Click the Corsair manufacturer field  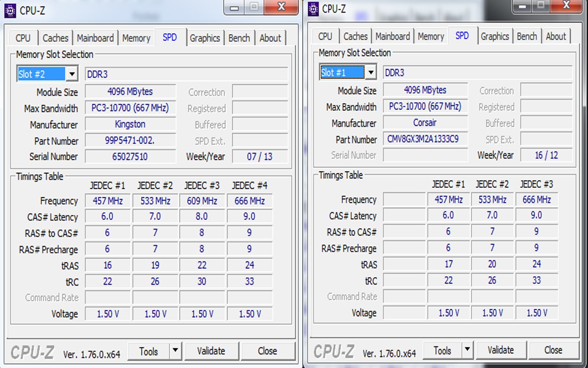pos(425,123)
